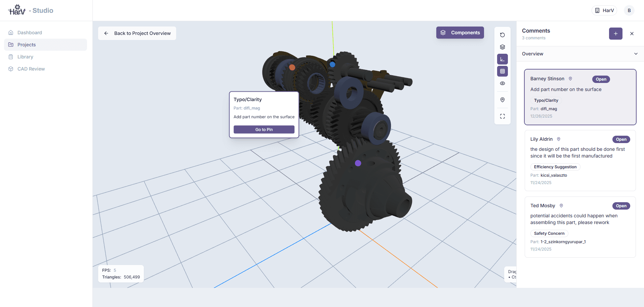Click part name kicsi_valaszto
Image resolution: width=644 pixels, height=307 pixels.
tap(554, 175)
